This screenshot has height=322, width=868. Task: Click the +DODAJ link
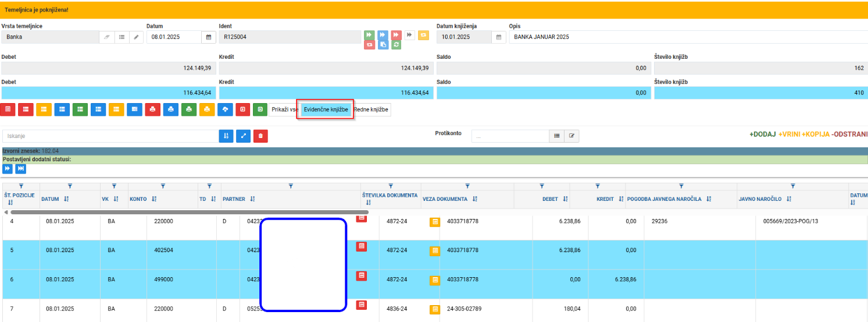click(x=763, y=134)
